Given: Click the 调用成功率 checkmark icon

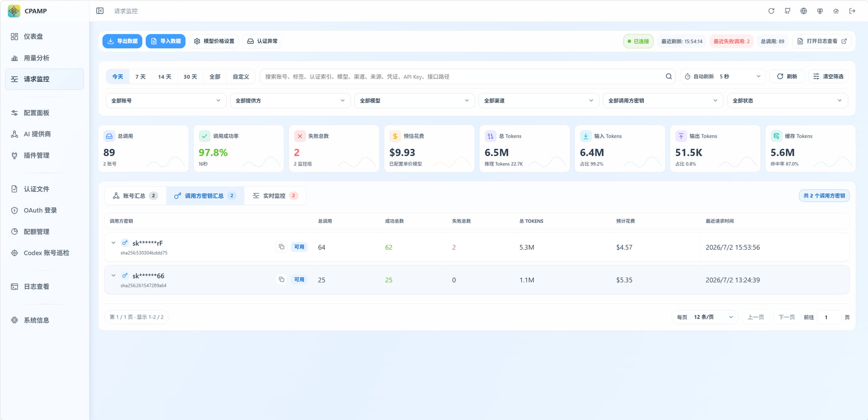Looking at the screenshot, I should (204, 136).
